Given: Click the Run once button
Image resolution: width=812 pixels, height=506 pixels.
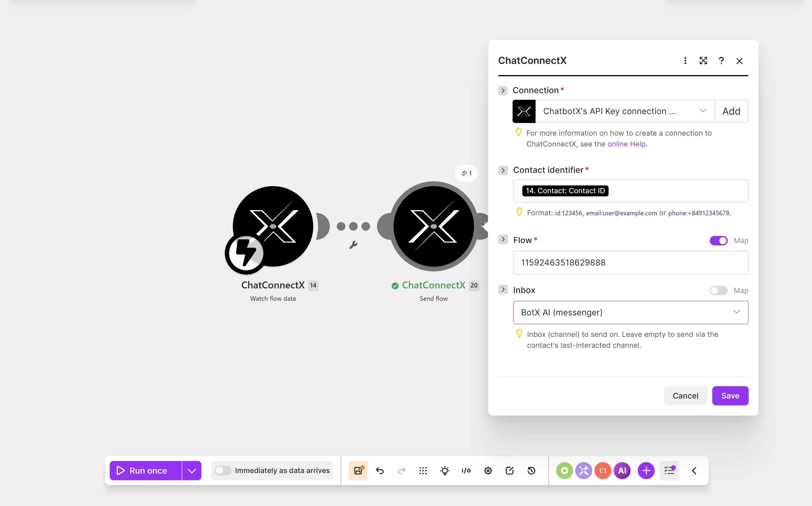Looking at the screenshot, I should click(x=146, y=470).
